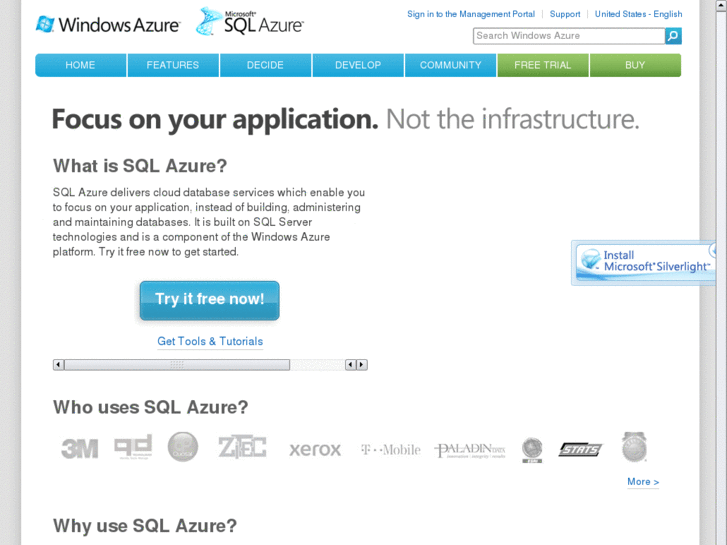
Task: Click the Xerox customer logo
Action: [315, 449]
